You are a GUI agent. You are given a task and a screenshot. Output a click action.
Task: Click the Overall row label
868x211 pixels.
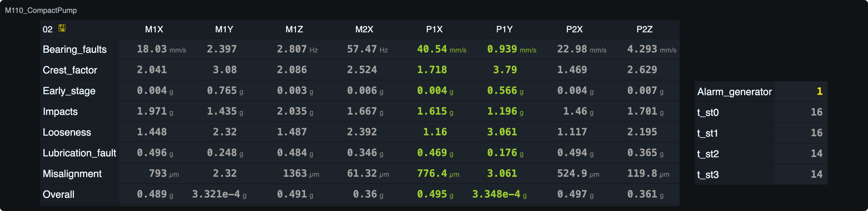pos(58,194)
